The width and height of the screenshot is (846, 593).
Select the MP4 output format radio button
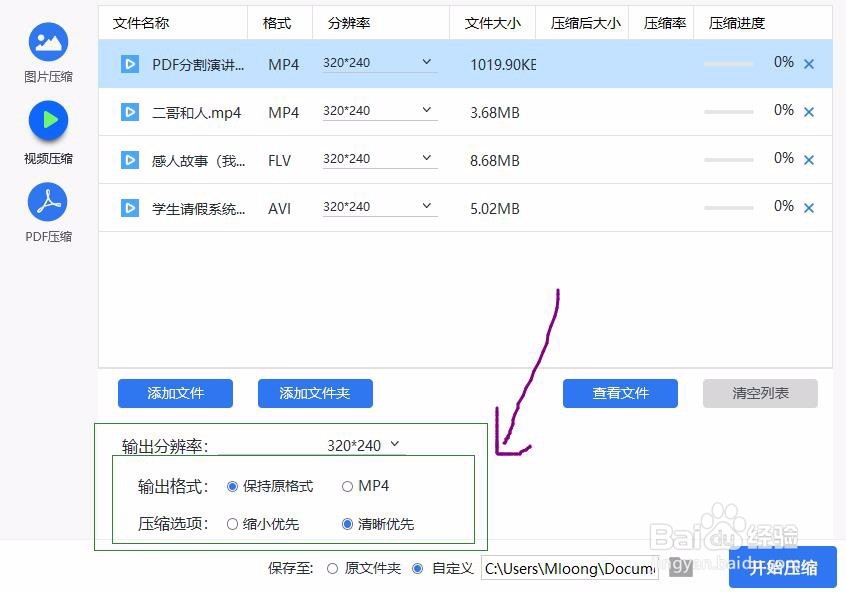[x=349, y=486]
